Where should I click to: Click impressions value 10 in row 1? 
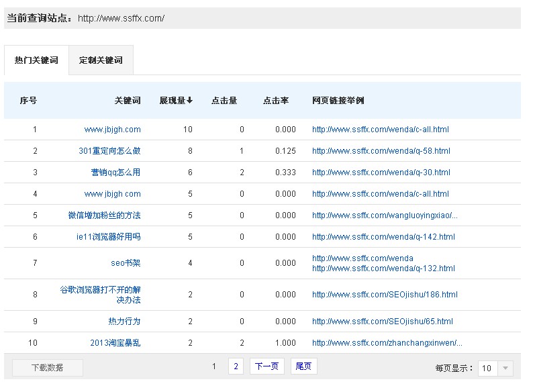point(188,130)
